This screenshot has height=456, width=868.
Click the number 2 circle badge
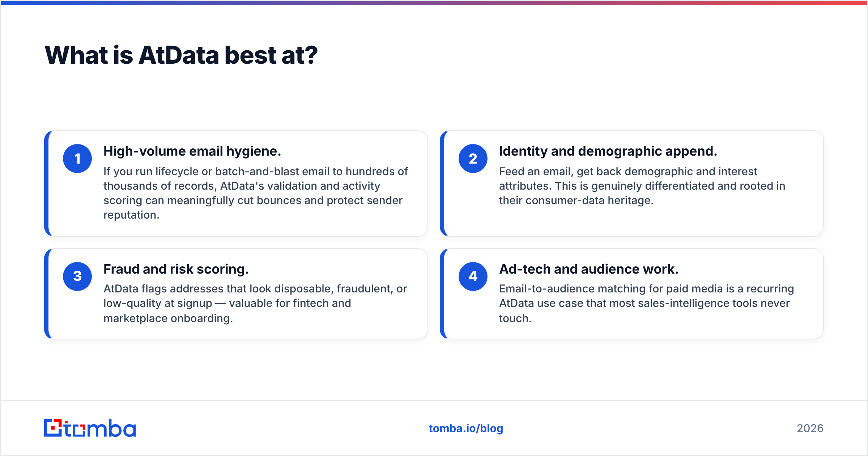(x=473, y=159)
